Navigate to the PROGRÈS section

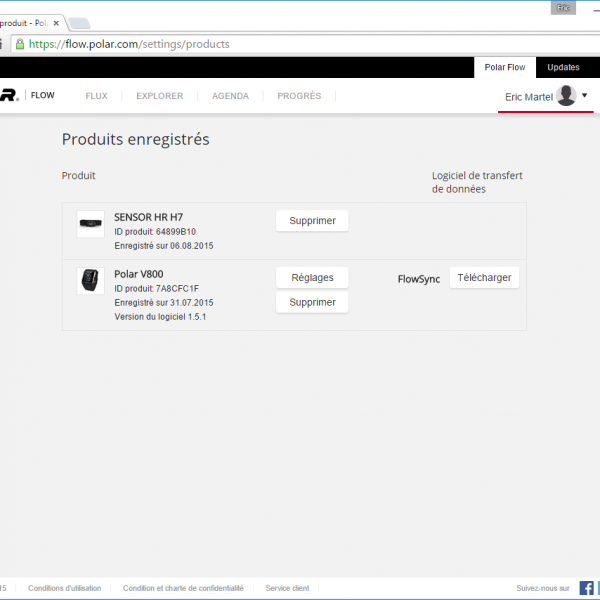point(299,96)
